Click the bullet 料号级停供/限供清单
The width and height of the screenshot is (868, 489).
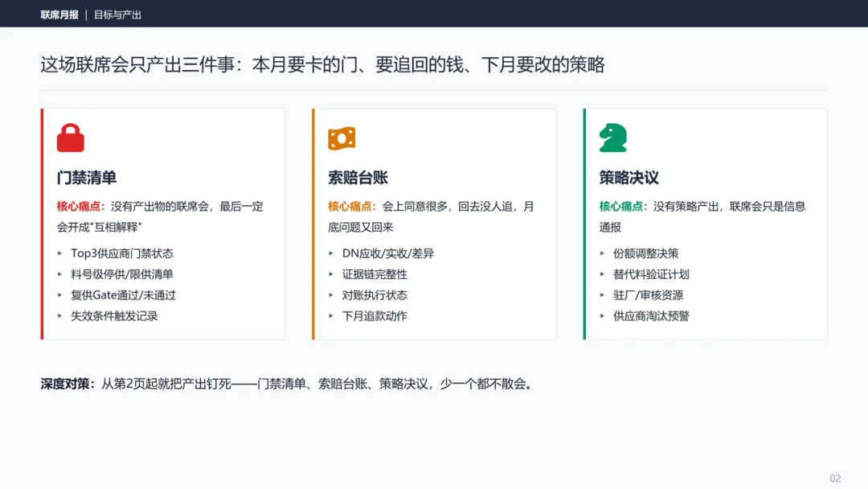(x=122, y=274)
